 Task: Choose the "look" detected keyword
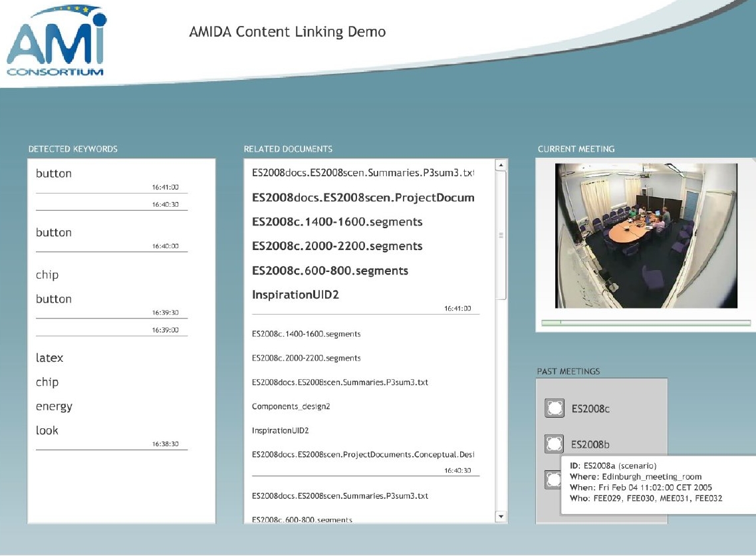(47, 430)
